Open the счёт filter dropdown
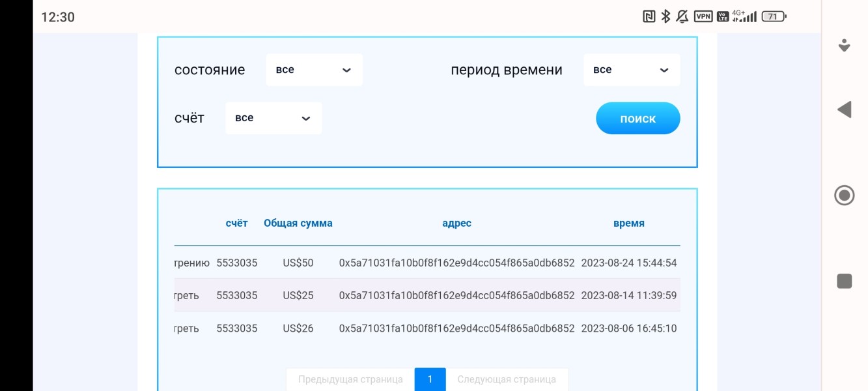The image size is (868, 391). click(x=273, y=118)
